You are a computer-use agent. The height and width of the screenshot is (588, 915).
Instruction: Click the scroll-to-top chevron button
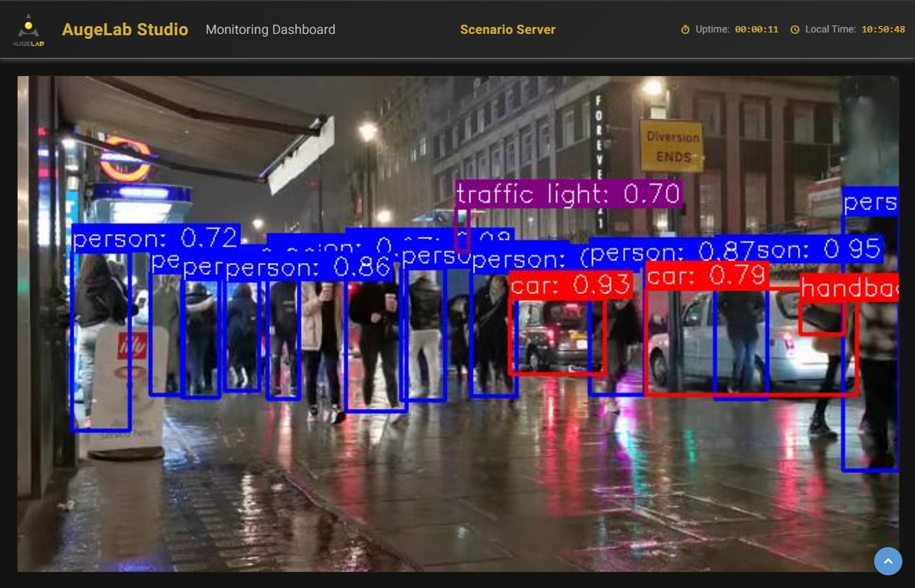tap(888, 561)
